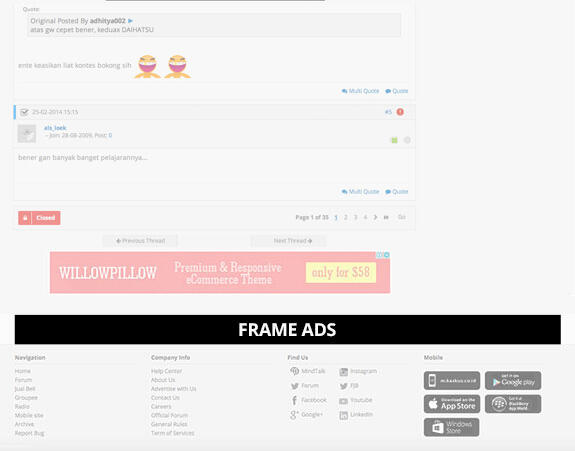Go to page 4 in pagination
Screen dimensions: 575x451
pyautogui.click(x=365, y=217)
